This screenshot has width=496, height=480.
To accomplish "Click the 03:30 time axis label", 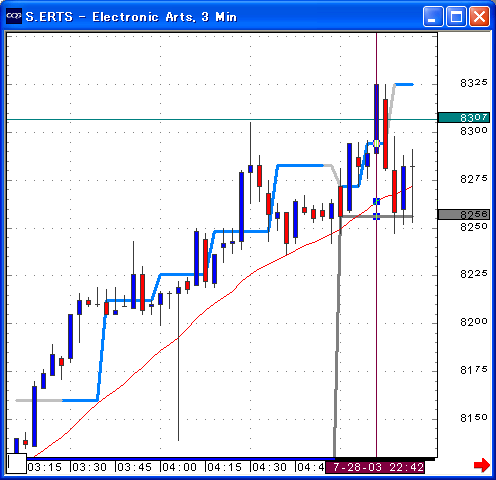I will 90,467.
